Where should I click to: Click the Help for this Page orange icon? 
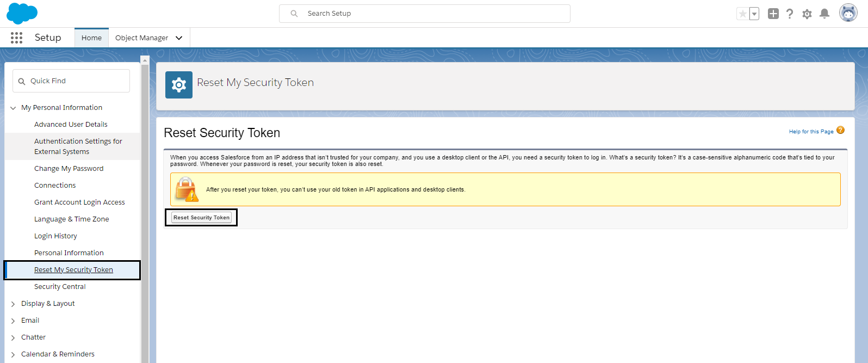tap(841, 130)
